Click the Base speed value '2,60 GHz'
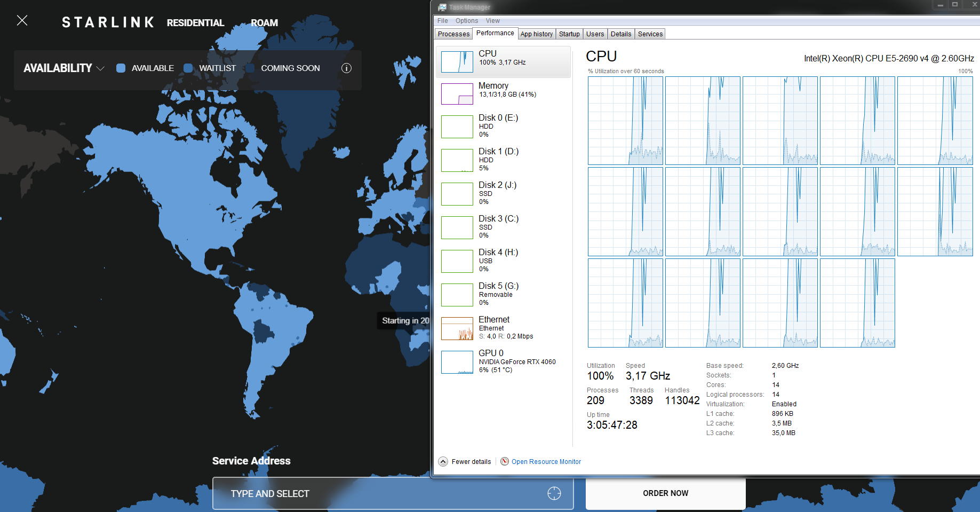Screen dimensions: 980x512 [785, 366]
